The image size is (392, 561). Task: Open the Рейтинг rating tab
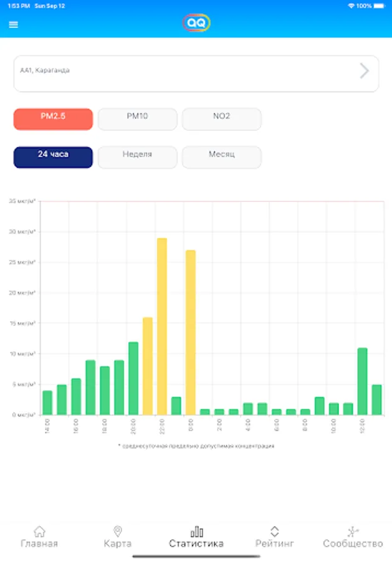[274, 537]
